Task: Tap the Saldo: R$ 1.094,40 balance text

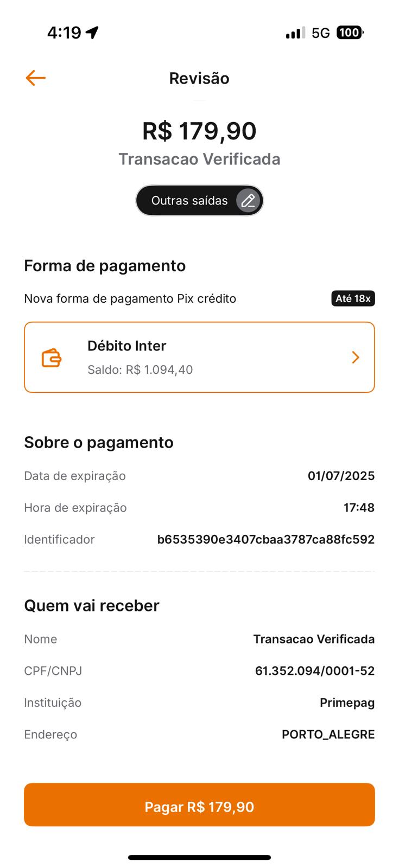Action: (140, 370)
